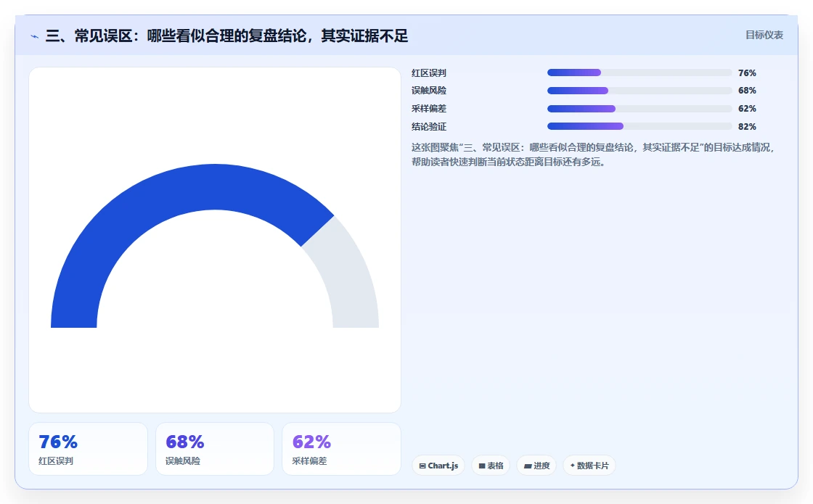This screenshot has height=504, width=813.
Task: Click the 红区误判 label in the progress list
Action: click(x=429, y=73)
